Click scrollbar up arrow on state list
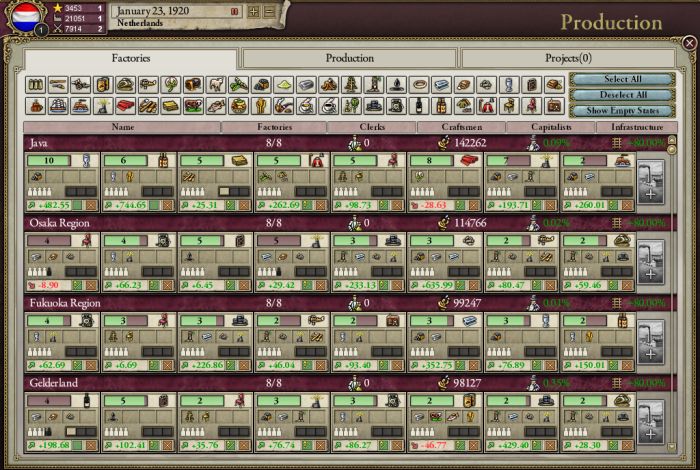 (671, 141)
